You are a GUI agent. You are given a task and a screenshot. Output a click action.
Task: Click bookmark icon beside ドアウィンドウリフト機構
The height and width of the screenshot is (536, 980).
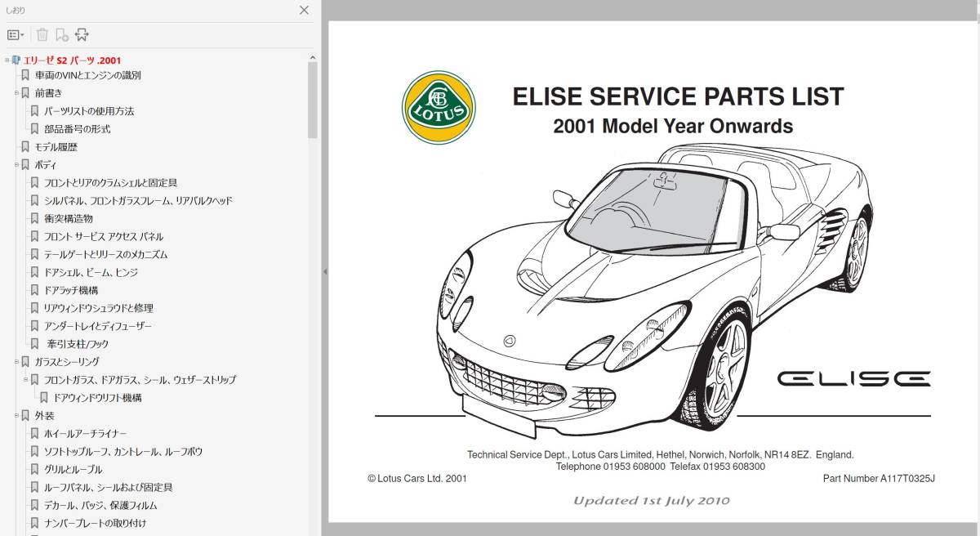(43, 398)
